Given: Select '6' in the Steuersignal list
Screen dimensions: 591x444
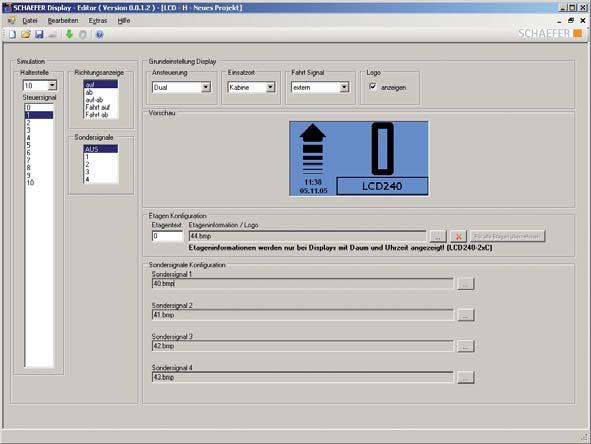Looking at the screenshot, I should point(39,153).
